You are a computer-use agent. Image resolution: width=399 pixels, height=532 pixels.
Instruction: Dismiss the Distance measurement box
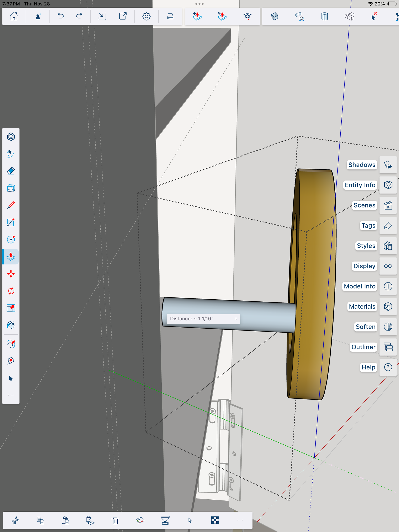236,319
